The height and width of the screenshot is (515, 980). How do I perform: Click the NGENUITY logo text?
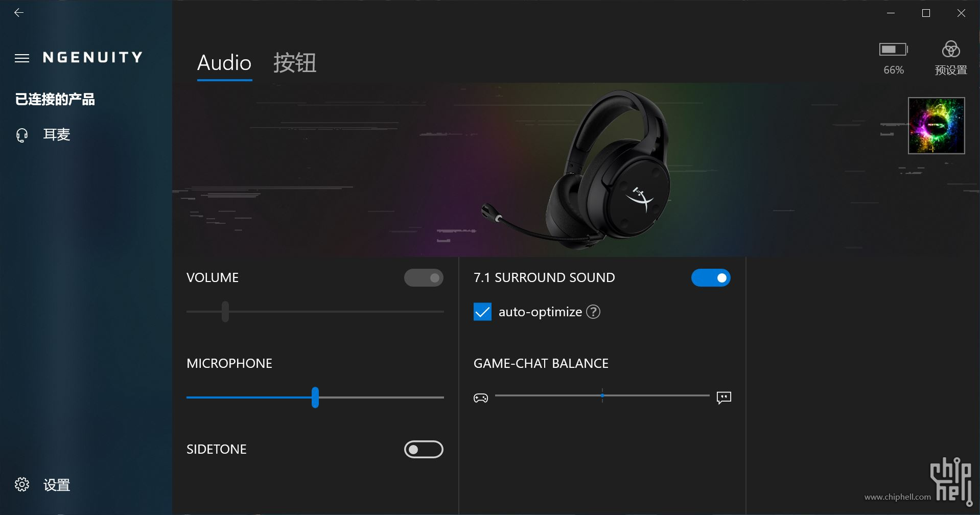point(92,57)
